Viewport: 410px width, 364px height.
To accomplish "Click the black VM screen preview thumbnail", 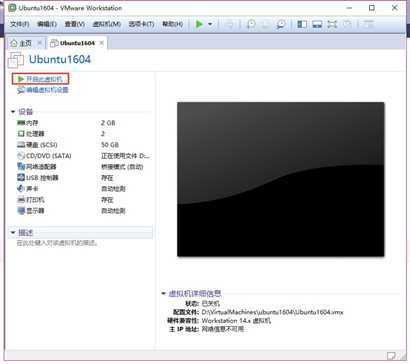I will 281,179.
